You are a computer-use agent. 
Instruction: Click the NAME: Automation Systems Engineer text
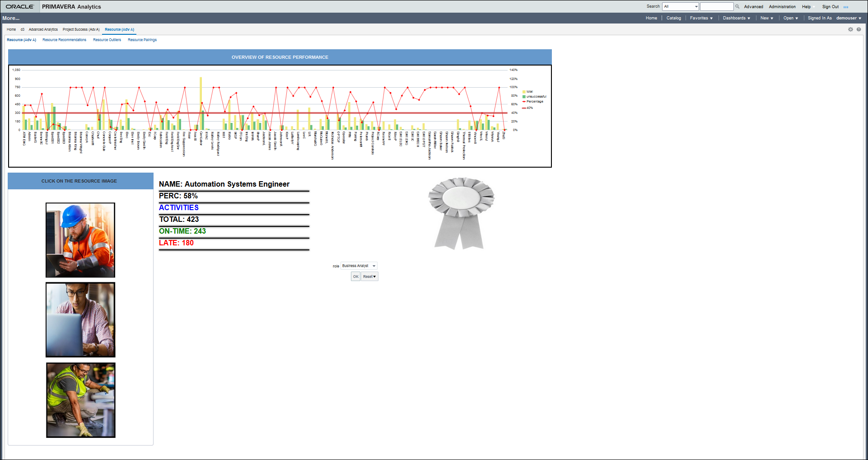click(224, 184)
